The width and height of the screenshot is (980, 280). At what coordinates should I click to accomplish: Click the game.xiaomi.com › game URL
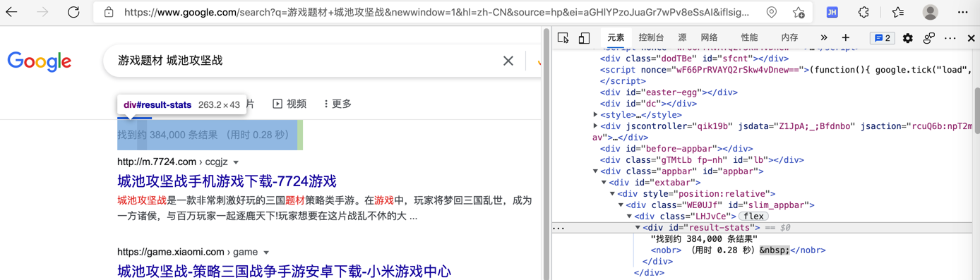tap(188, 252)
